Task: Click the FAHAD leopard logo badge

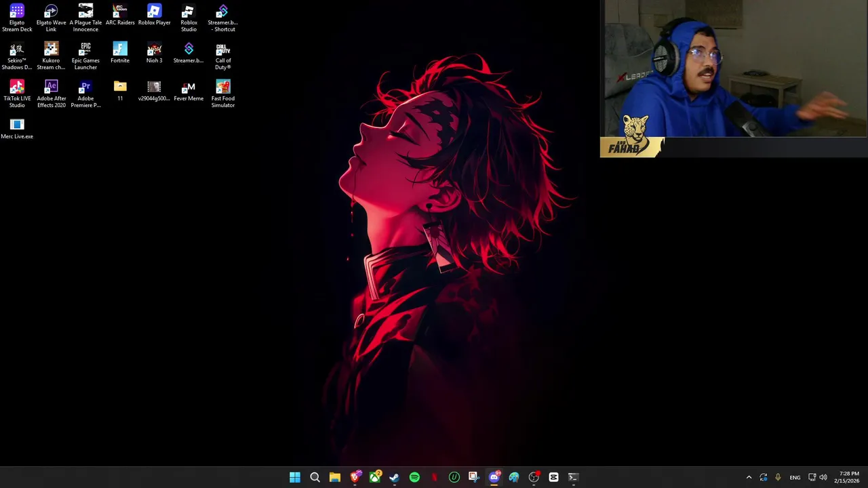Action: [x=632, y=138]
